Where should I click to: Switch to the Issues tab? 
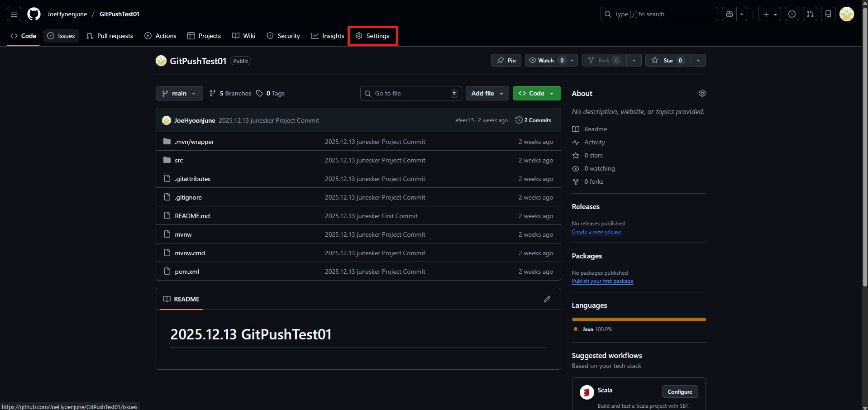point(61,36)
